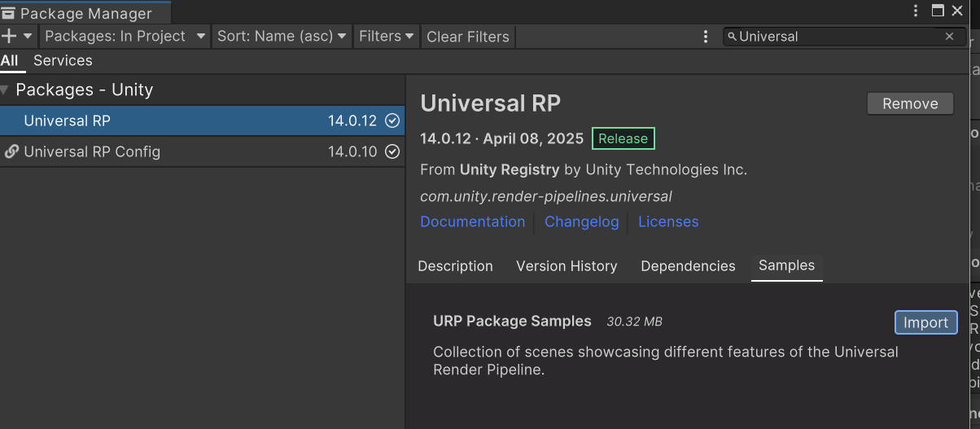Open the Description tab

coord(455,266)
